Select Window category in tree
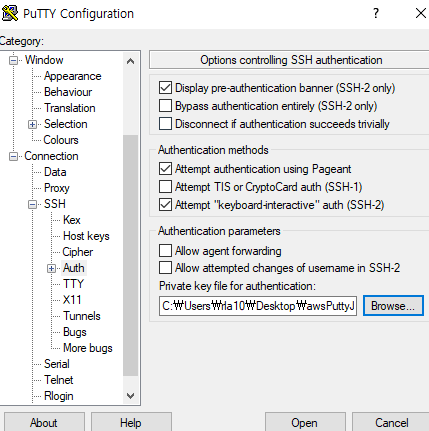Image resolution: width=429 pixels, height=431 pixels. click(44, 60)
